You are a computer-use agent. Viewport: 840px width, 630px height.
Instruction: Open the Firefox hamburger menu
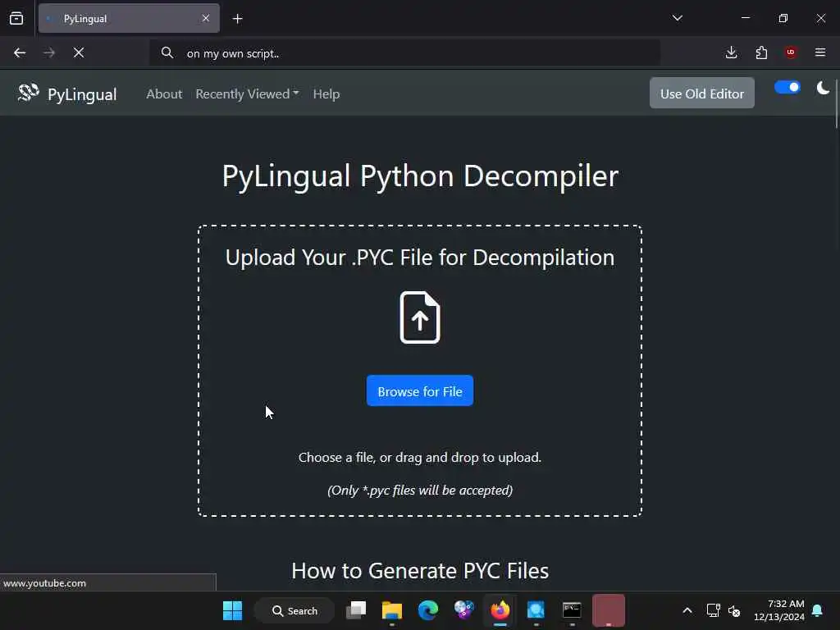tap(820, 52)
